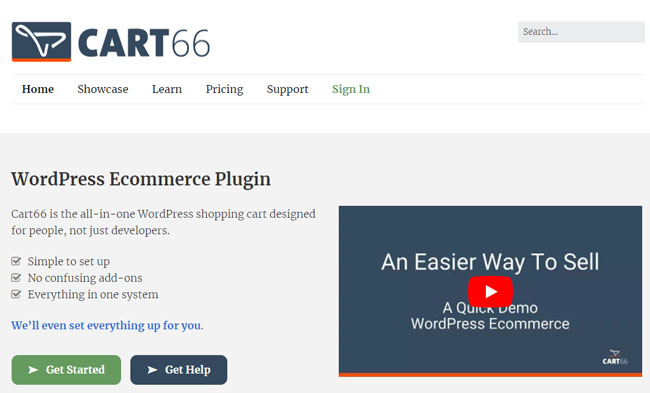Click the Cart66 logo in the header

pos(111,42)
